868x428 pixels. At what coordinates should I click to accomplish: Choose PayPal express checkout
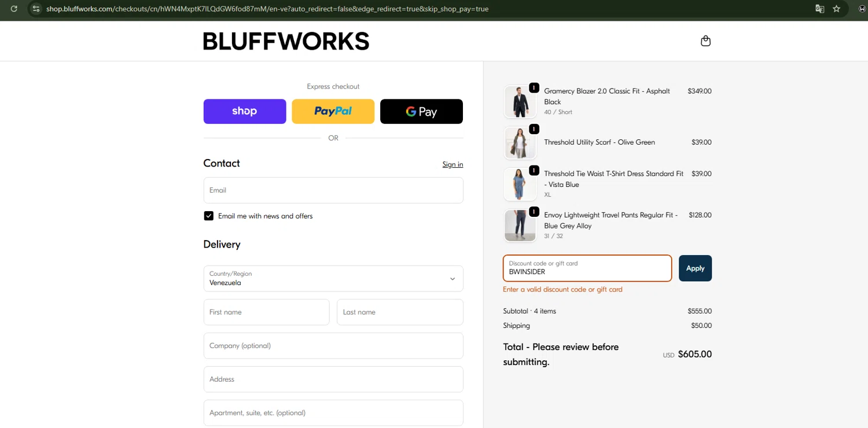(333, 112)
